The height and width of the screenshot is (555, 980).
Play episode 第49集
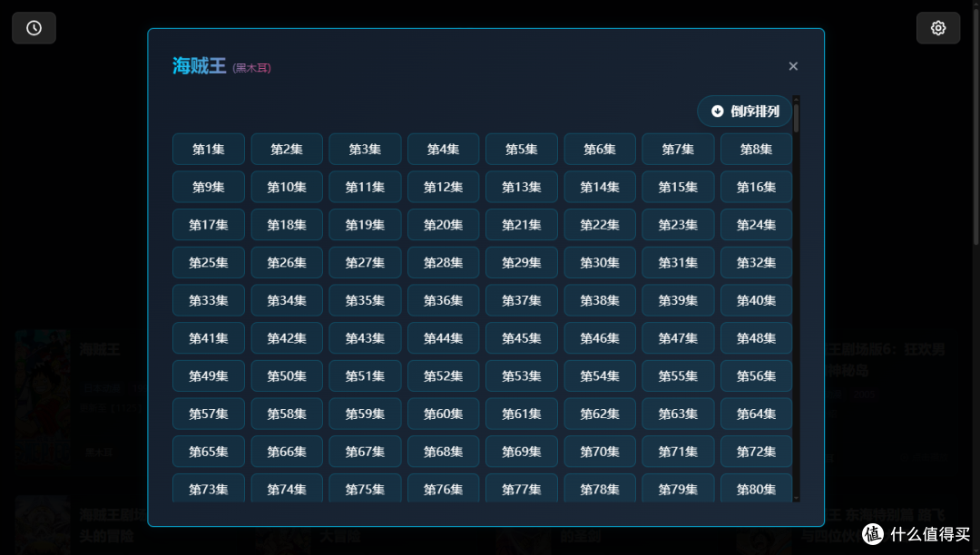(209, 375)
